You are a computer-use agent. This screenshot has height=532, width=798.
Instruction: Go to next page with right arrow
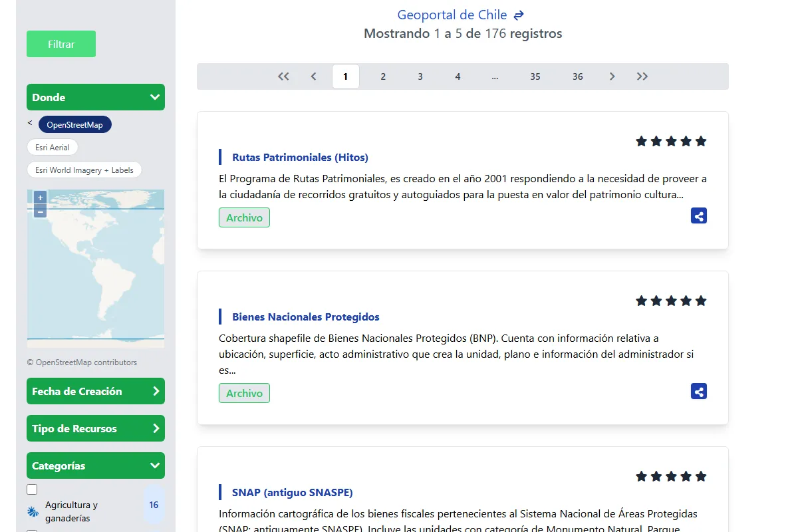pos(612,76)
